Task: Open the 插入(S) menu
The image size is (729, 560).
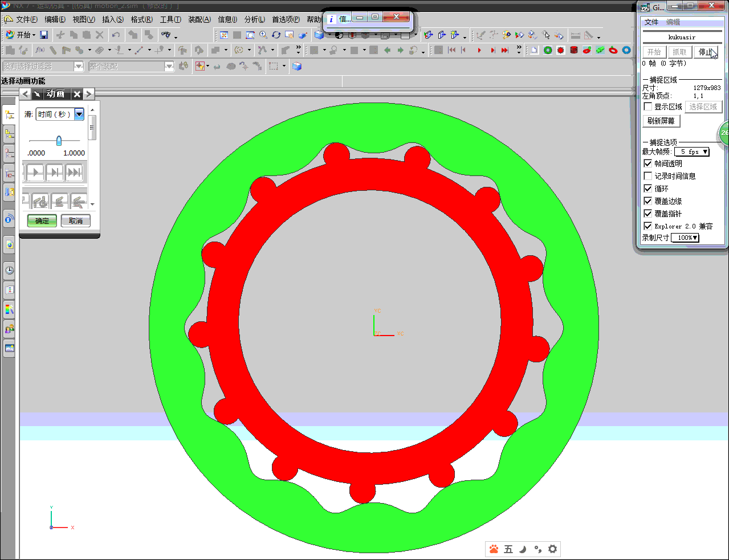Action: click(x=113, y=19)
